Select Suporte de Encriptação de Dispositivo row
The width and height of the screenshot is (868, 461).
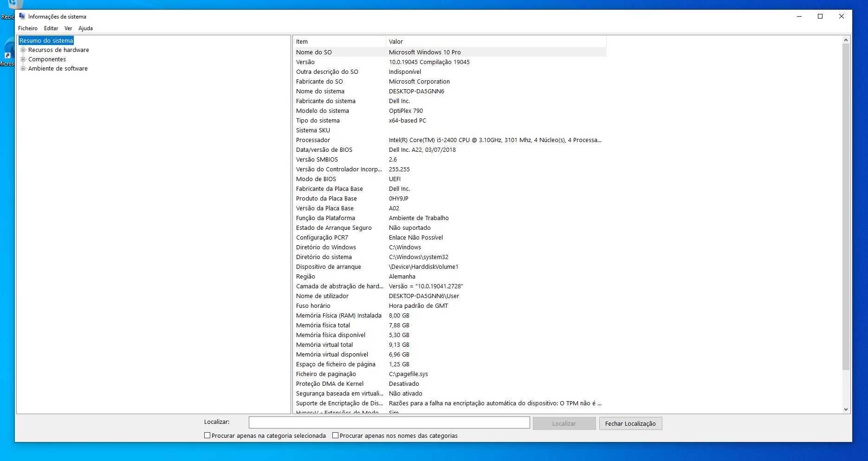tap(450, 403)
